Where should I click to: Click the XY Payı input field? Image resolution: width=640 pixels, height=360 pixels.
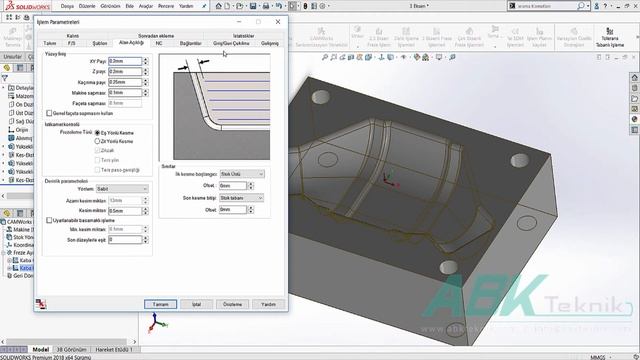click(x=125, y=61)
